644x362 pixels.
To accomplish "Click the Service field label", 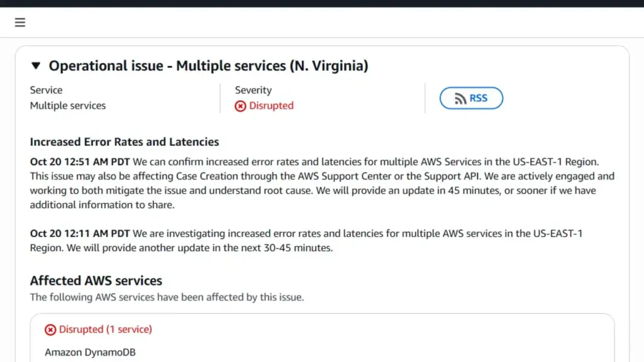I will (46, 90).
